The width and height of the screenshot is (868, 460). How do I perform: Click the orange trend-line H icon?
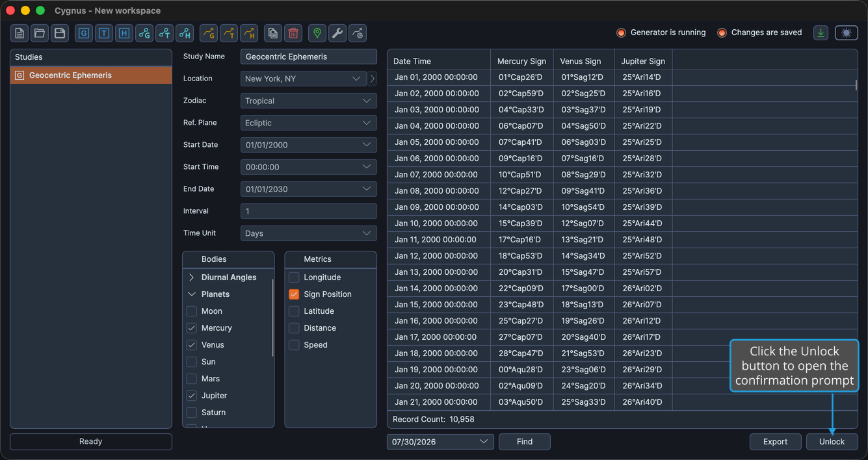coord(249,33)
